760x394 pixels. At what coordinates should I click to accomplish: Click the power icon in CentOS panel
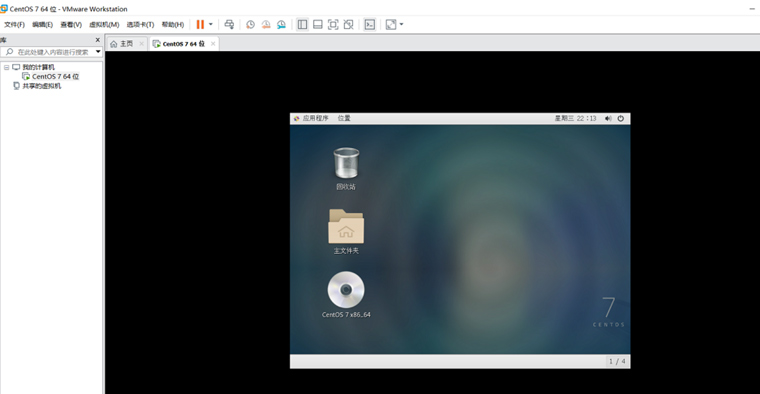[x=620, y=118]
